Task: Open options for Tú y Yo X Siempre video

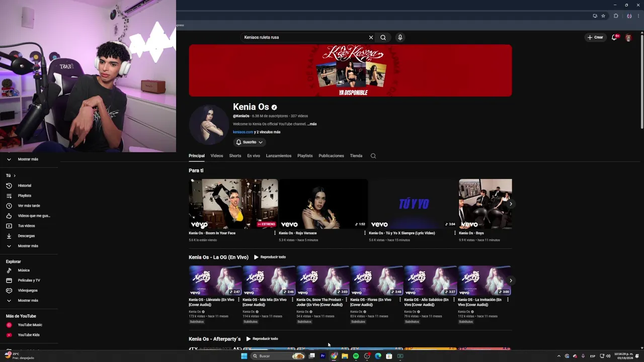Action: click(455, 233)
